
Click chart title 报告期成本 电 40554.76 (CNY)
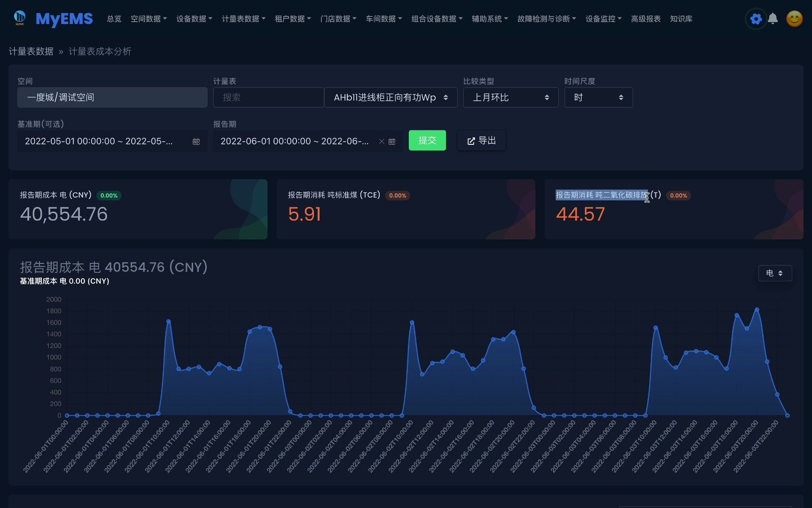tap(114, 267)
